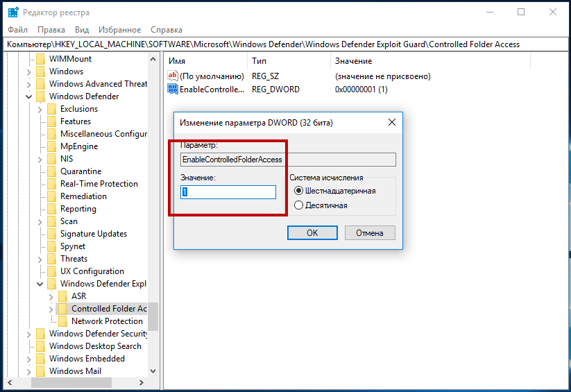Click the tree vertical scrollbar thumb

pos(153,316)
